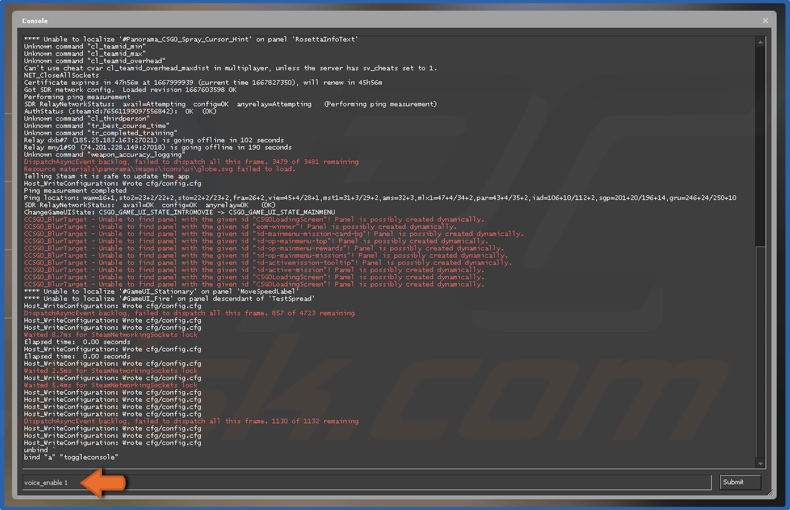This screenshot has width=790, height=510.
Task: Click the red "1130 of 1132 remaining" backlog line
Action: (191, 421)
